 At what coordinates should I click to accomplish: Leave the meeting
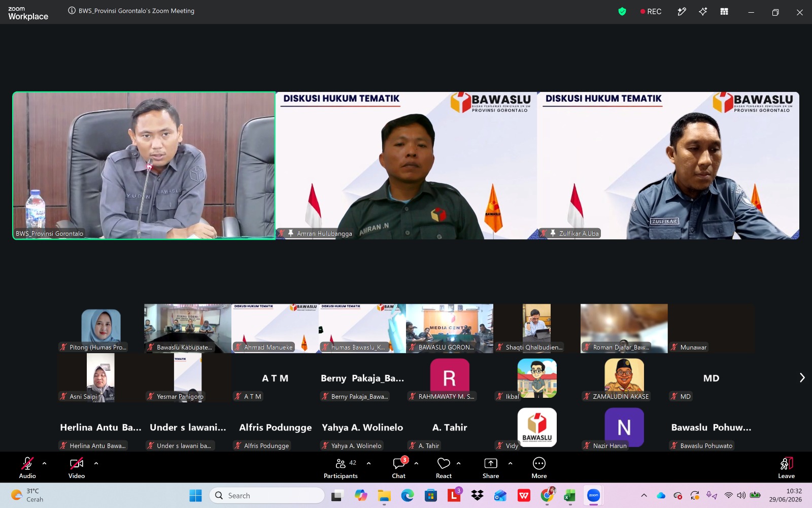click(786, 467)
